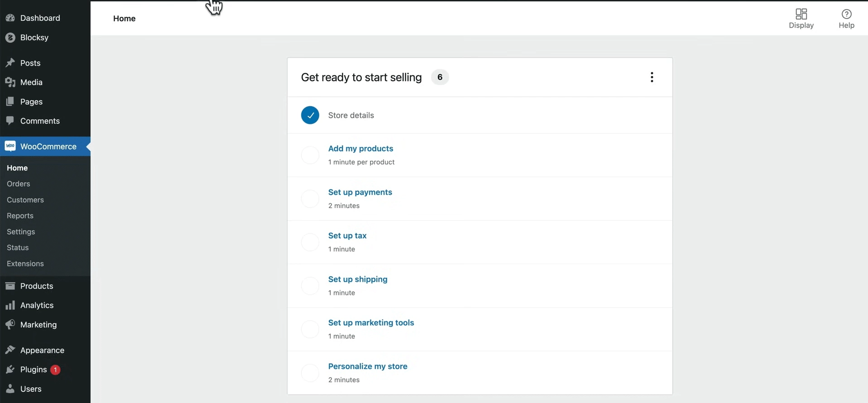The image size is (868, 403).
Task: Open the Personalize my store task
Action: pyautogui.click(x=368, y=366)
